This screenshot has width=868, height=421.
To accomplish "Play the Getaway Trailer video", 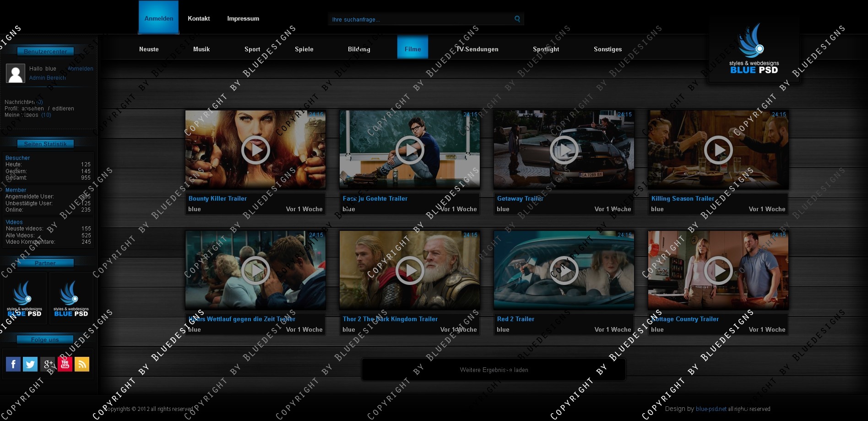I will pyautogui.click(x=564, y=150).
